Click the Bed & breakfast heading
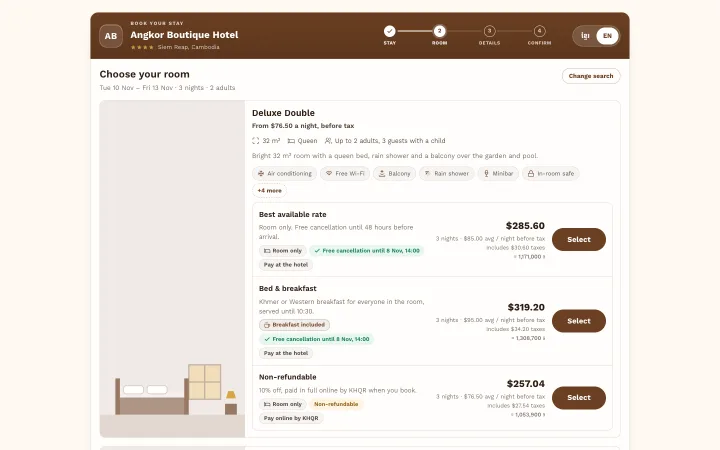 (x=287, y=288)
